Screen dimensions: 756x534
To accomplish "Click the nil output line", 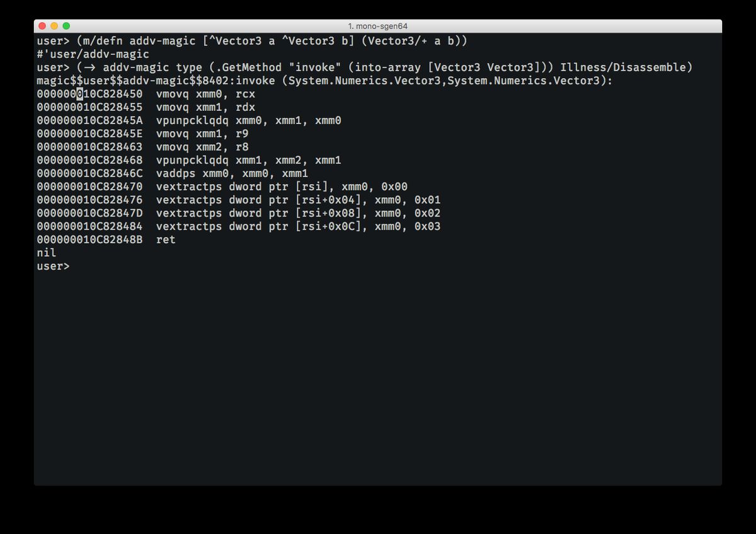I will tap(46, 253).
